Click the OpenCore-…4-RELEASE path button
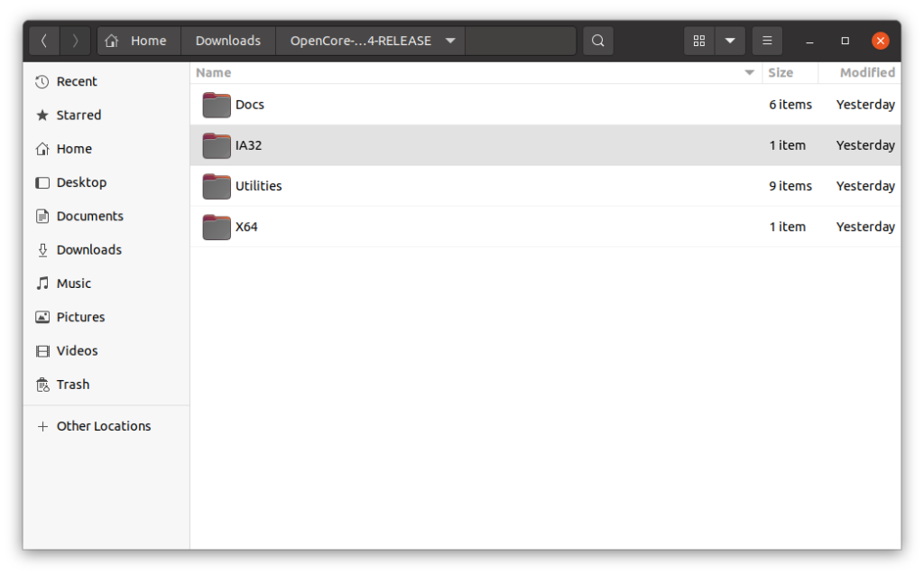 [x=370, y=41]
